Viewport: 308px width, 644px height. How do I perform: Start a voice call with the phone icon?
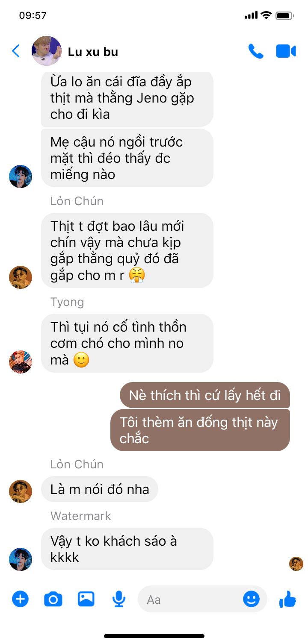pyautogui.click(x=256, y=51)
